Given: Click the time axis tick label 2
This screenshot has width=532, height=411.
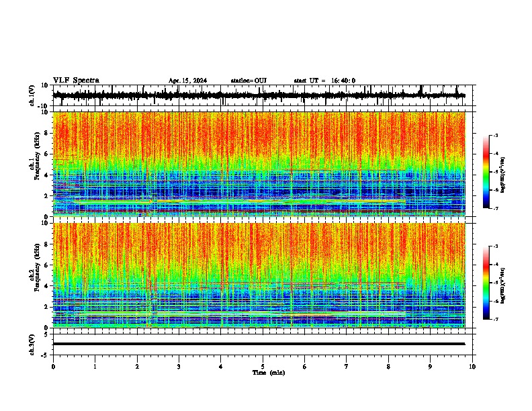Looking at the screenshot, I should (x=137, y=367).
